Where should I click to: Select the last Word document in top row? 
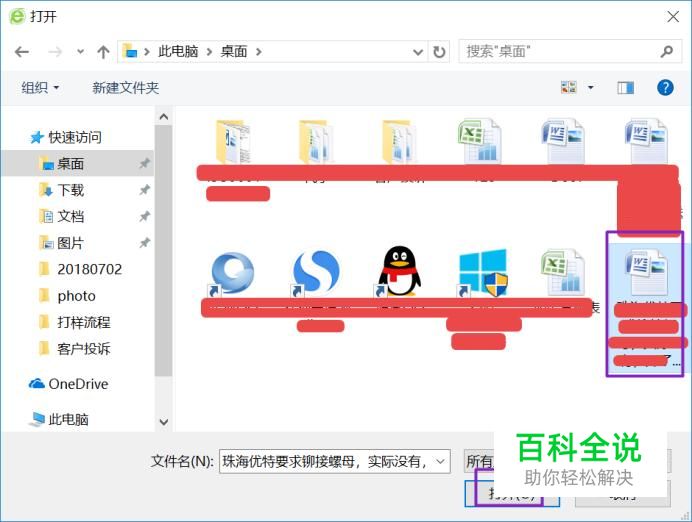646,142
